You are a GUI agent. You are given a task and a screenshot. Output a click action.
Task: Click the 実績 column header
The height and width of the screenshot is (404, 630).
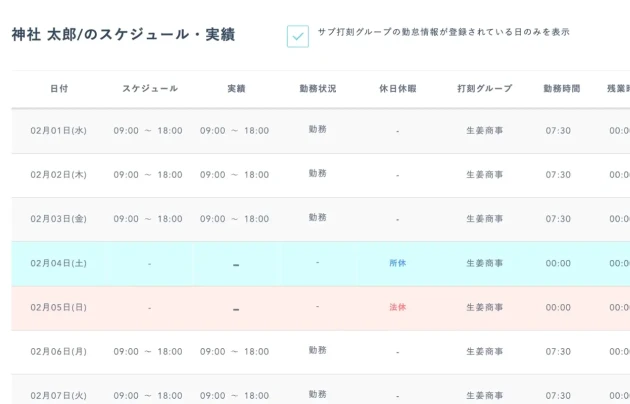pos(236,89)
